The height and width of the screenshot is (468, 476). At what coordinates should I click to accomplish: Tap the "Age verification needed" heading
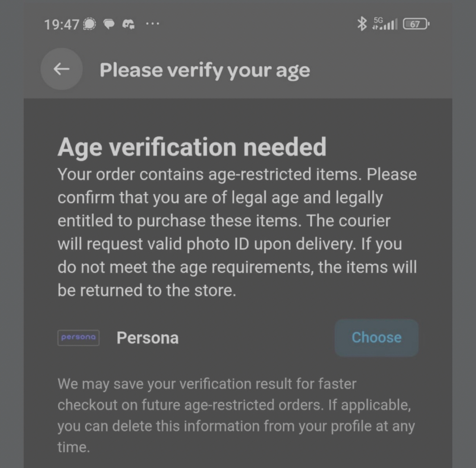tap(192, 147)
